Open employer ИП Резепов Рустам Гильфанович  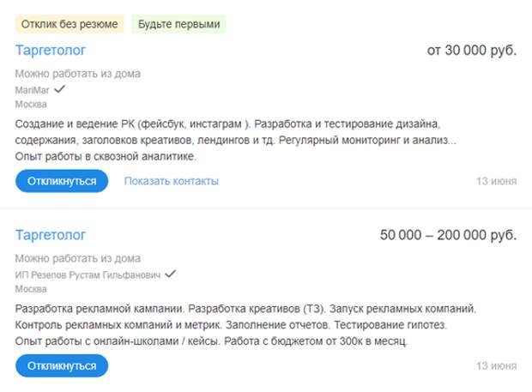pos(87,275)
